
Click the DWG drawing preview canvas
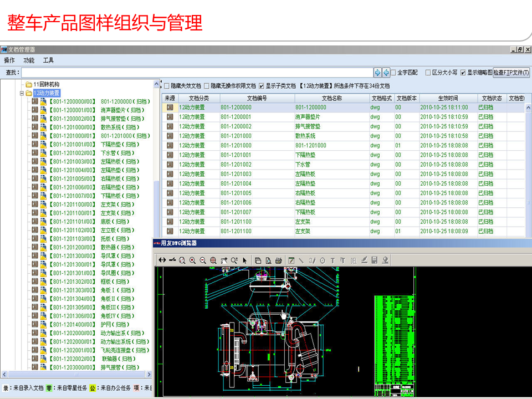coord(342,332)
